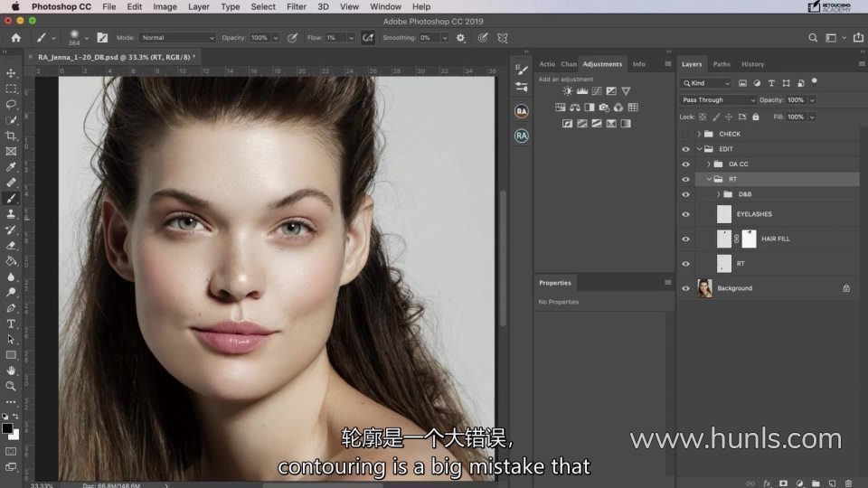Click the Home icon in options bar
Viewport: 868px width, 488px height.
tap(16, 38)
